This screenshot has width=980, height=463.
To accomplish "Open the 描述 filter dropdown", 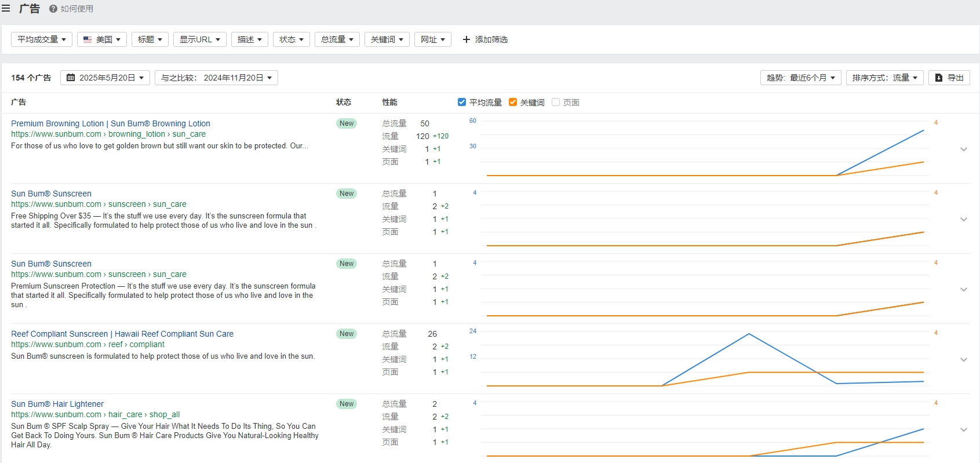I will (250, 39).
